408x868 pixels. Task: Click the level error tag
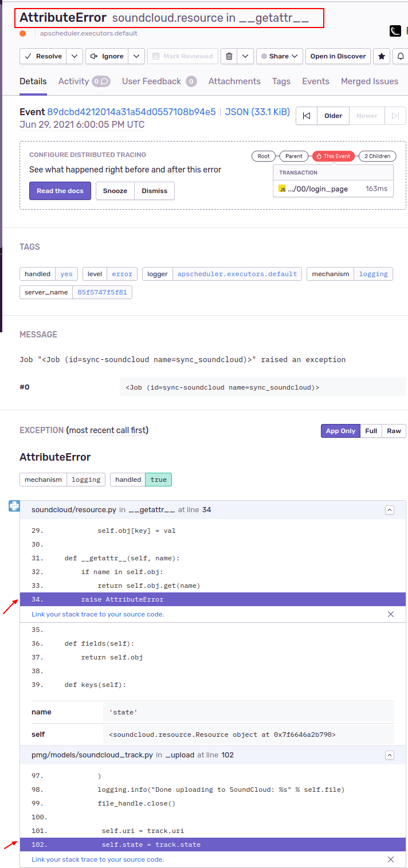pos(110,274)
